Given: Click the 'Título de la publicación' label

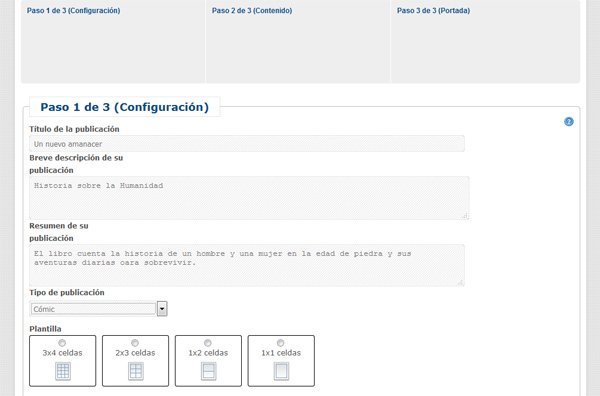Looking at the screenshot, I should click(74, 129).
